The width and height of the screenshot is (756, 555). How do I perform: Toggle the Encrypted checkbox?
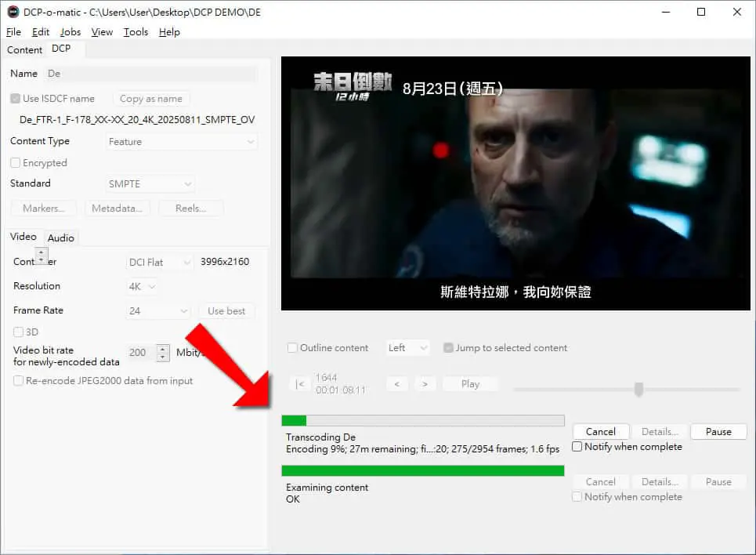click(x=16, y=162)
